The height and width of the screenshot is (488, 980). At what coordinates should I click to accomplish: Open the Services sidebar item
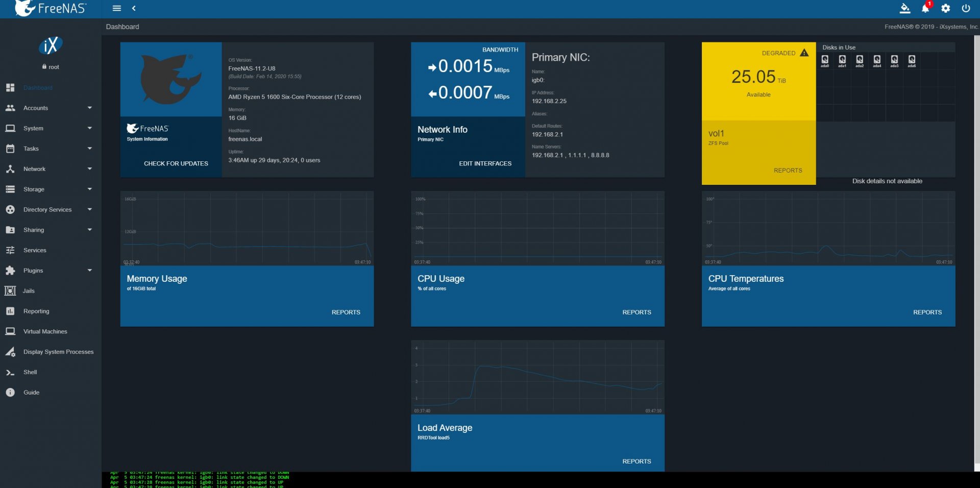tap(51, 250)
